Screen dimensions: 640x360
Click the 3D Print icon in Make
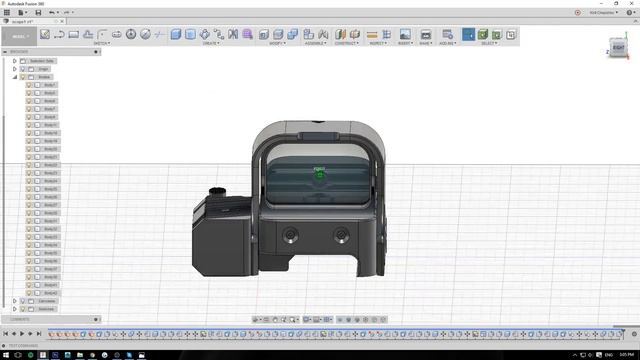[x=426, y=34]
